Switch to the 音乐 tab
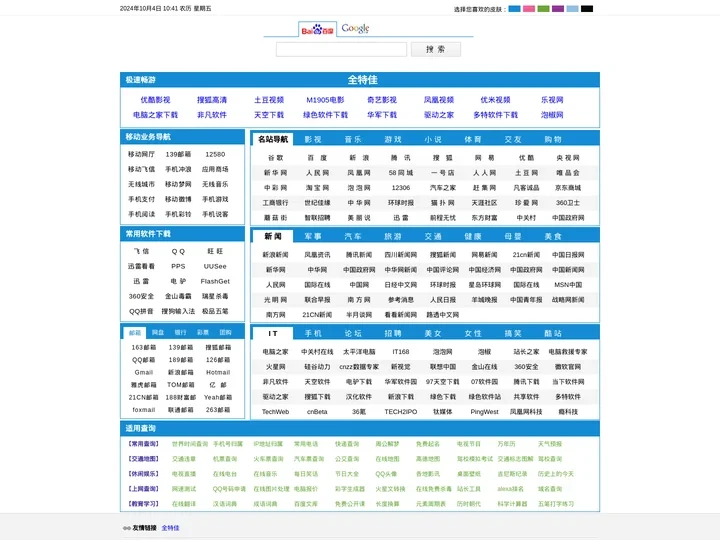The image size is (720, 540). (353, 139)
